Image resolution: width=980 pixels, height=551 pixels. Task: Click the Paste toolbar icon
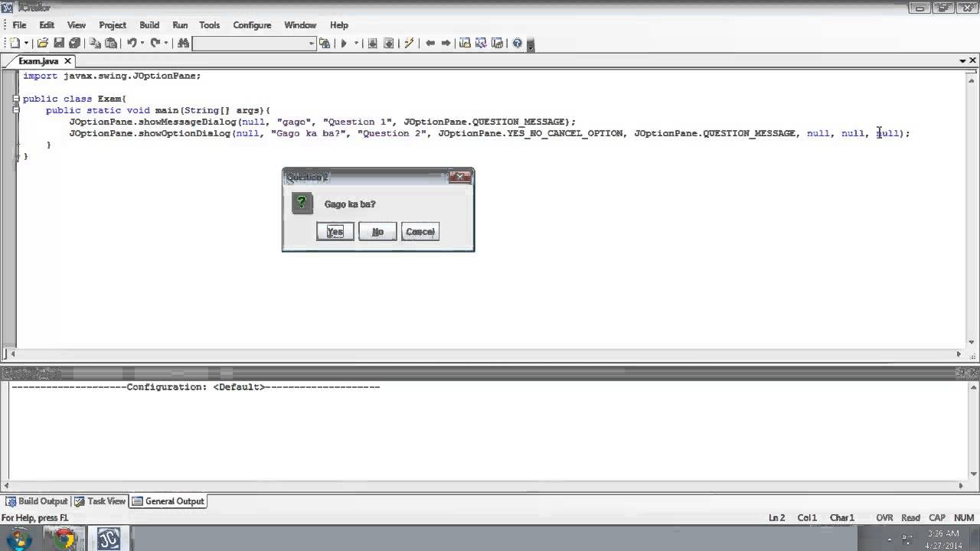(x=111, y=44)
